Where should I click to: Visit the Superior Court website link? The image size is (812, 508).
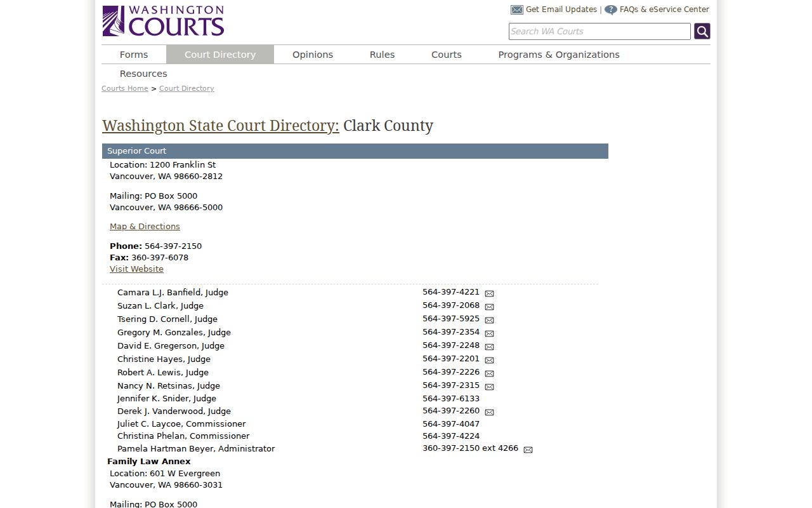(x=136, y=269)
